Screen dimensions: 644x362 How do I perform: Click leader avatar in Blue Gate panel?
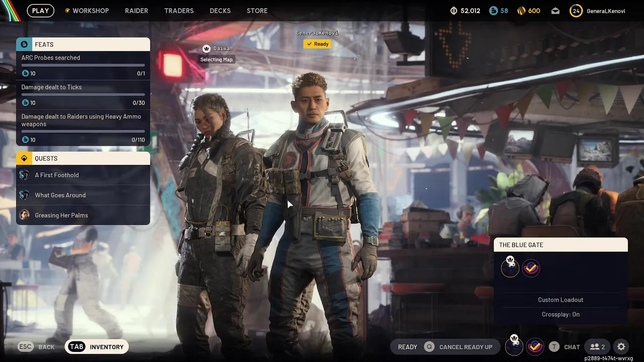[510, 267]
